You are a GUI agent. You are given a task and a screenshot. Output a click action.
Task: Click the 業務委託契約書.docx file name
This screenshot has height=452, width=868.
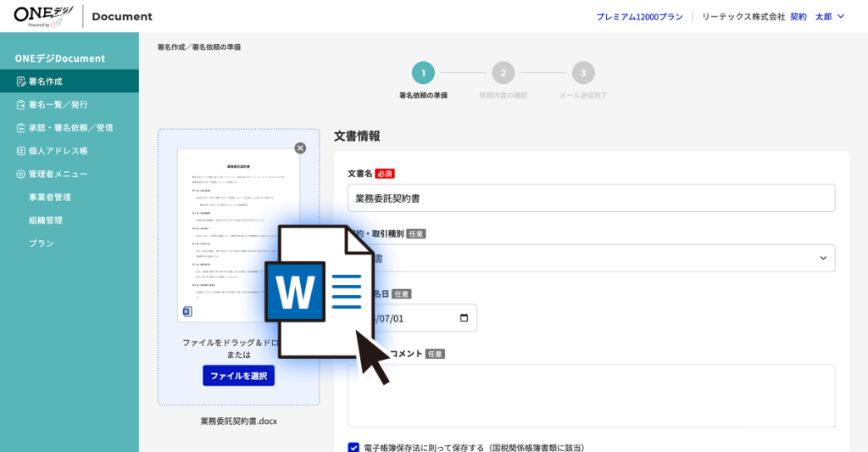click(x=238, y=421)
